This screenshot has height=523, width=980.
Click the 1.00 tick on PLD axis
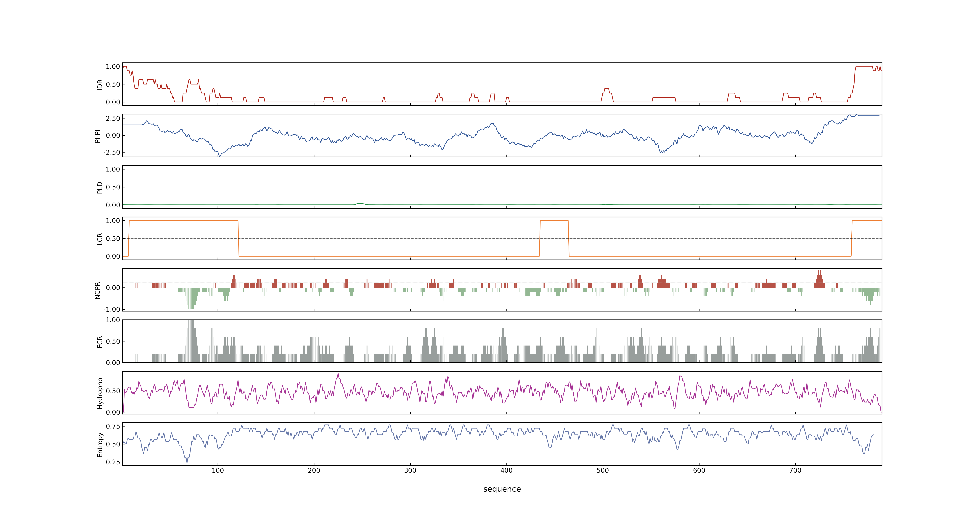coord(113,169)
